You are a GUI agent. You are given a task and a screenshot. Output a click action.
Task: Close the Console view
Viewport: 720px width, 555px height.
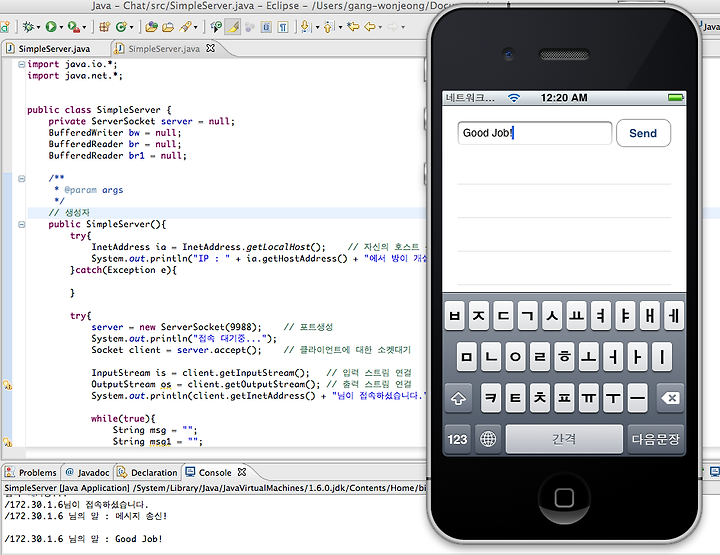(242, 472)
